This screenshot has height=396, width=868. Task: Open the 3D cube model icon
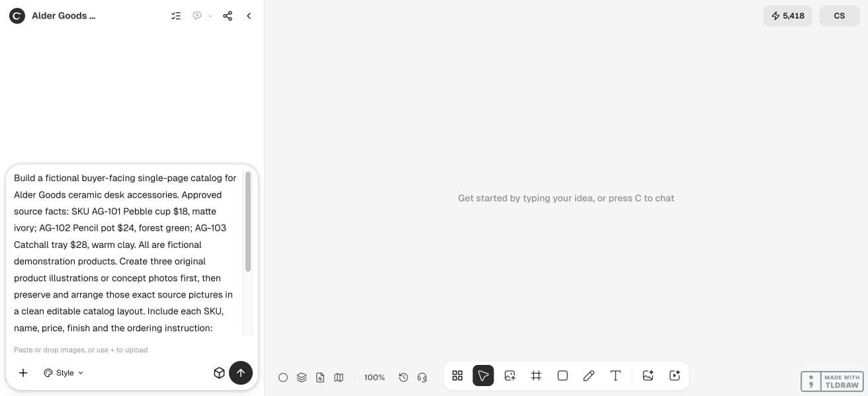pyautogui.click(x=219, y=373)
